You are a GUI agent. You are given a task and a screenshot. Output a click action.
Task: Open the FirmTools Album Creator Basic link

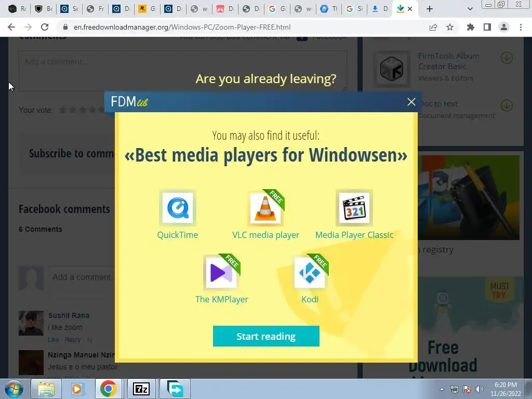click(x=448, y=61)
